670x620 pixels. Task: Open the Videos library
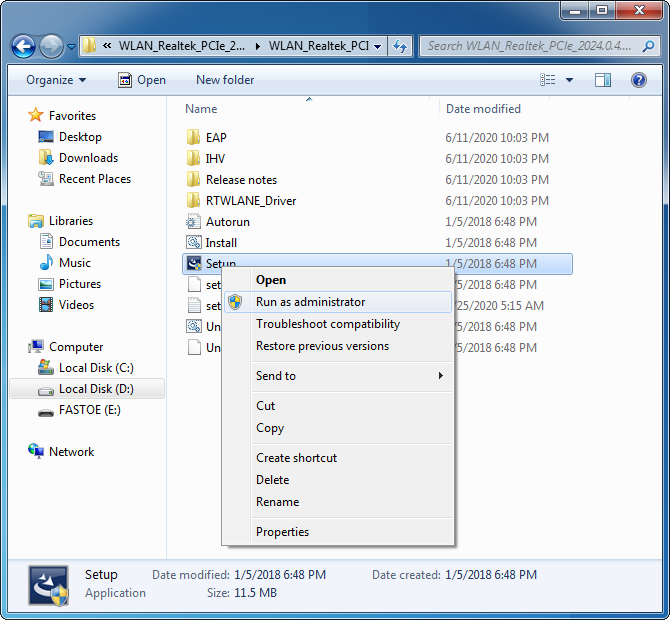76,305
